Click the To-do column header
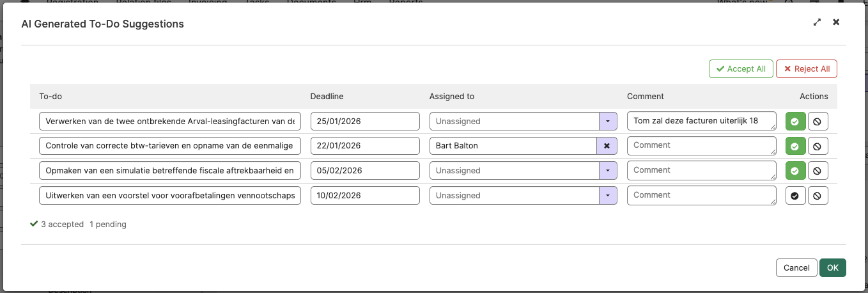The image size is (868, 293). click(x=50, y=97)
